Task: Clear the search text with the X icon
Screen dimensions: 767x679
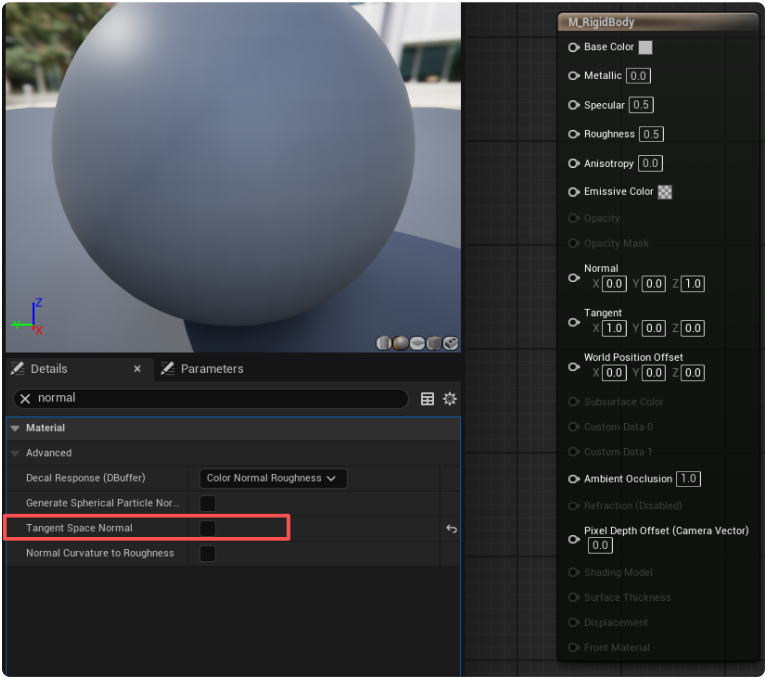Action: point(26,399)
